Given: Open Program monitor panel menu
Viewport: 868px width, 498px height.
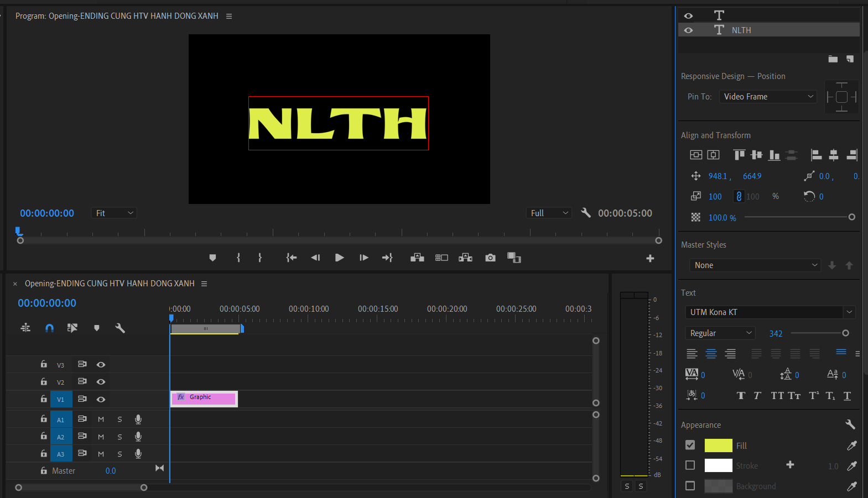Looking at the screenshot, I should point(229,16).
